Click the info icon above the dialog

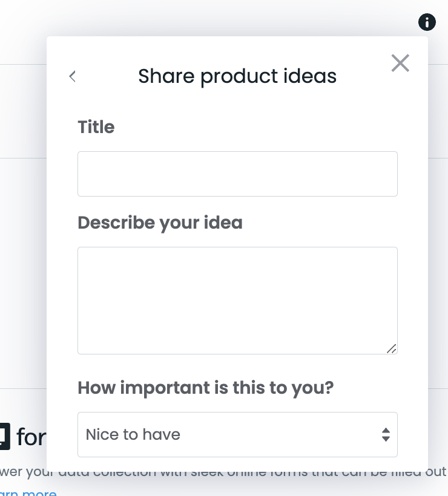[427, 23]
